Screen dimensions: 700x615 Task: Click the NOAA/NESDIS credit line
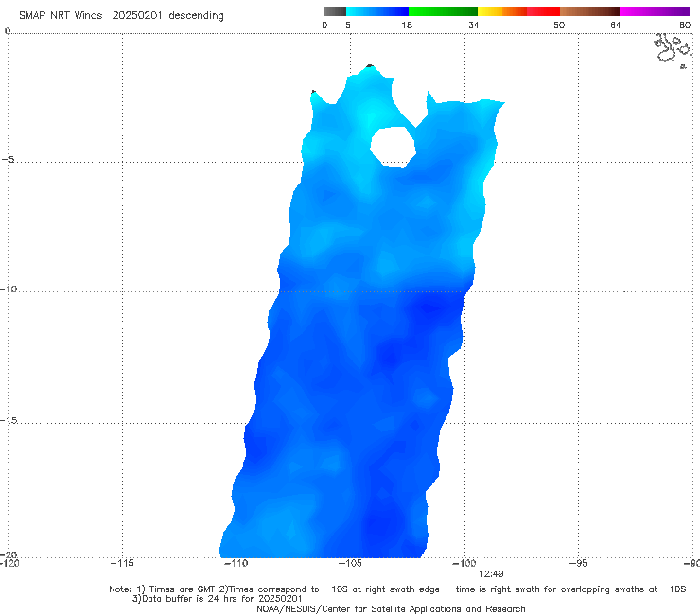pyautogui.click(x=391, y=608)
